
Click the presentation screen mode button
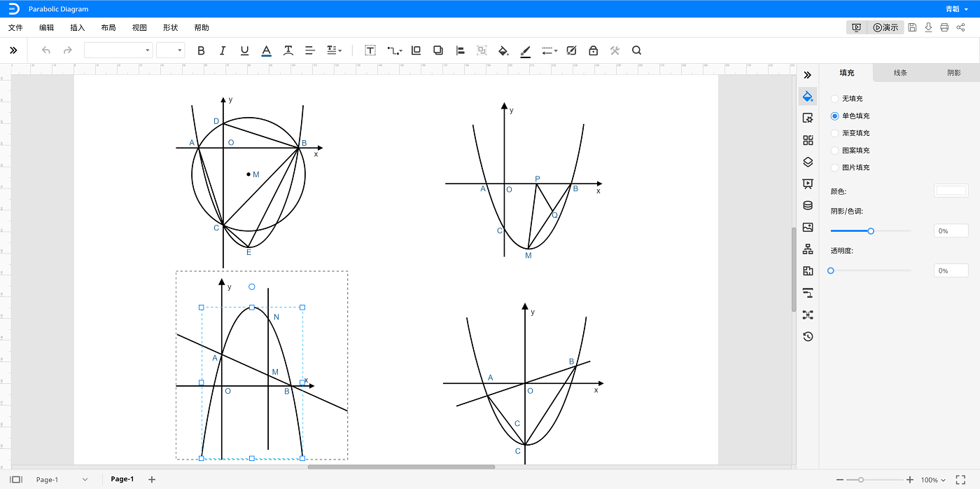pyautogui.click(x=857, y=27)
